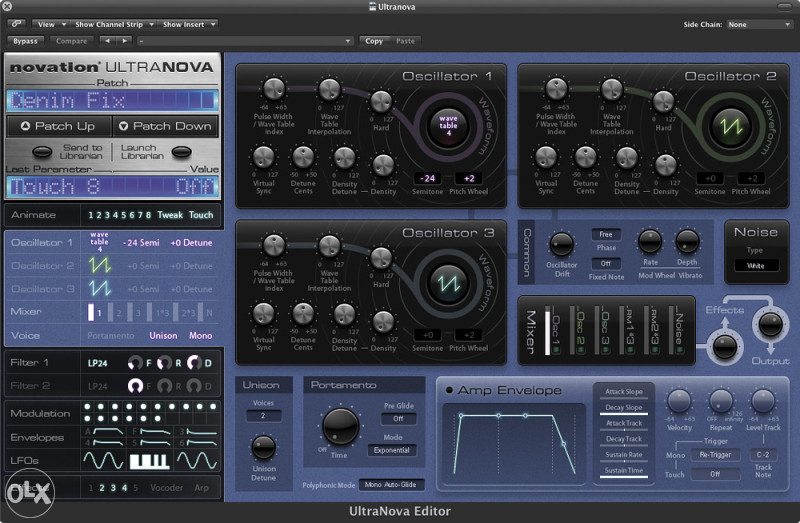Toggle Phase Free setting

[606, 234]
